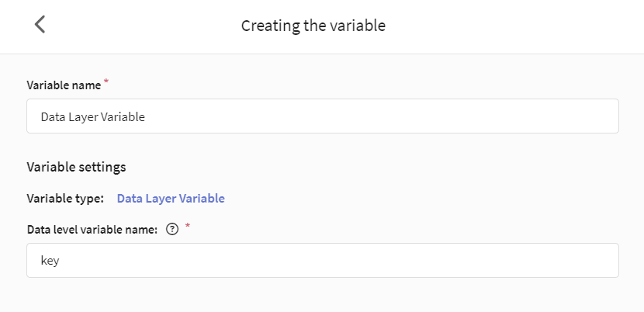Click the "Variable type:" label
This screenshot has width=644, height=312.
(65, 199)
